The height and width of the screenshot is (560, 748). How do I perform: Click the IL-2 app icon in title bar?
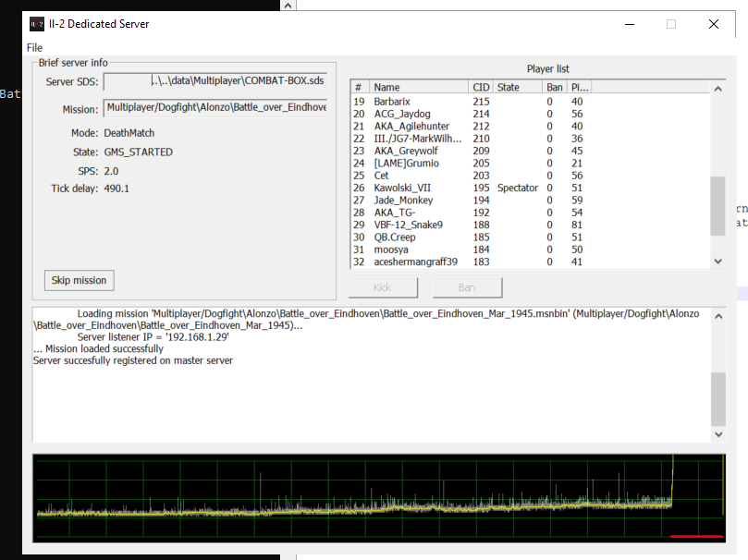tap(36, 24)
